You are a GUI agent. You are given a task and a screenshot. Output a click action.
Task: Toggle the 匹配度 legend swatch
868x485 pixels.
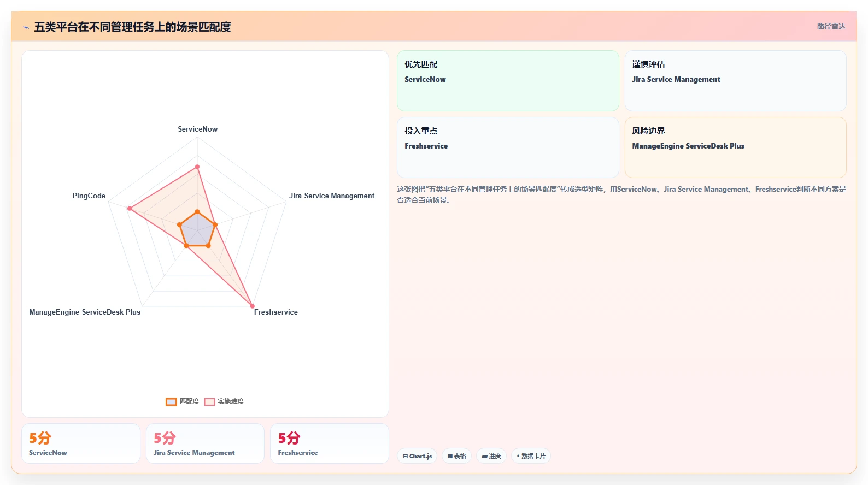point(171,402)
